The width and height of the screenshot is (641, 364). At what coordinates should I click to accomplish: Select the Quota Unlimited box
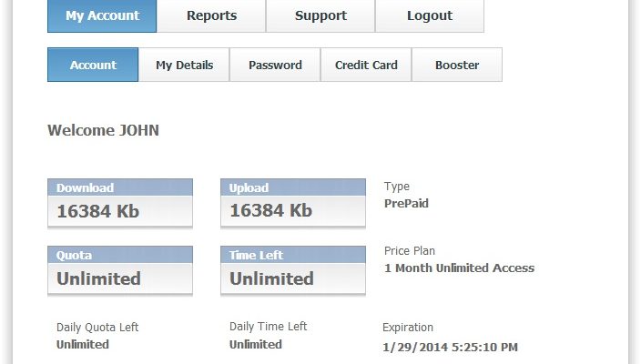pyautogui.click(x=120, y=270)
